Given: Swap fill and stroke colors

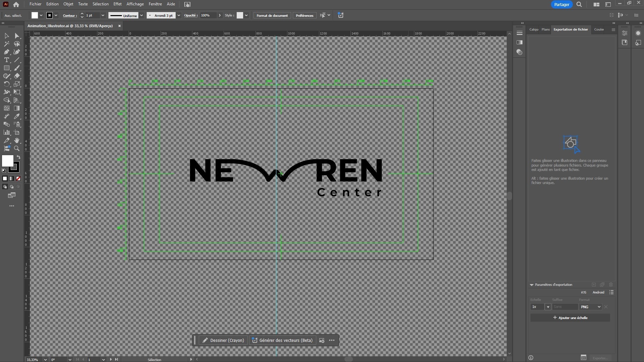Looking at the screenshot, I should pyautogui.click(x=18, y=157).
